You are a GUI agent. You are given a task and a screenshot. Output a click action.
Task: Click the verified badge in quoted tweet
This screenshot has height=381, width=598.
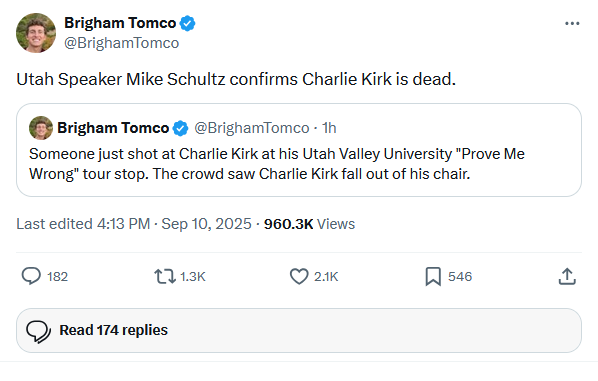point(180,128)
